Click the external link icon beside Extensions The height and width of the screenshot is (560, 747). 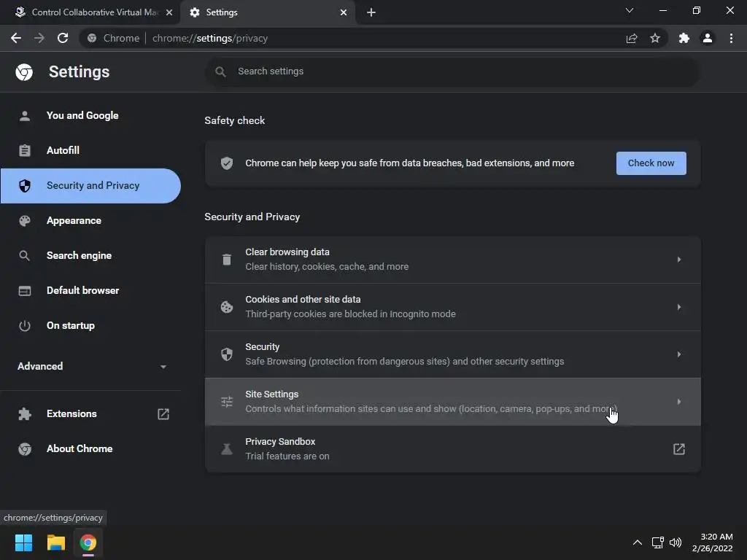point(163,414)
